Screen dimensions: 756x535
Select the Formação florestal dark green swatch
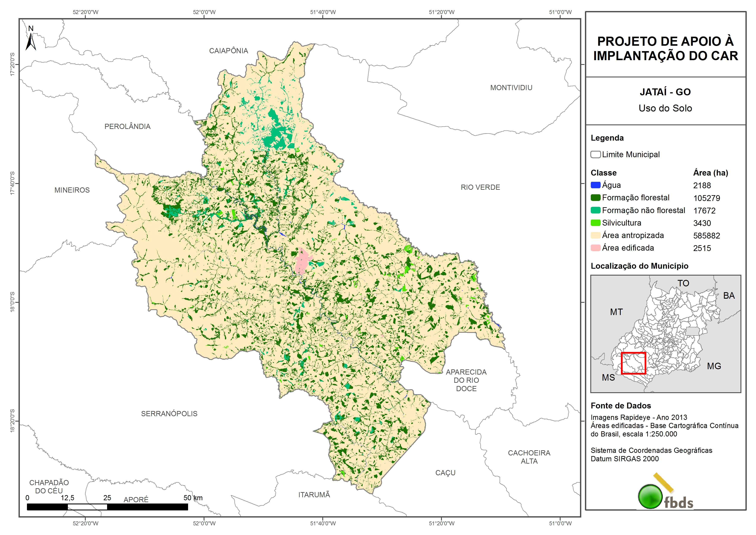pyautogui.click(x=595, y=198)
